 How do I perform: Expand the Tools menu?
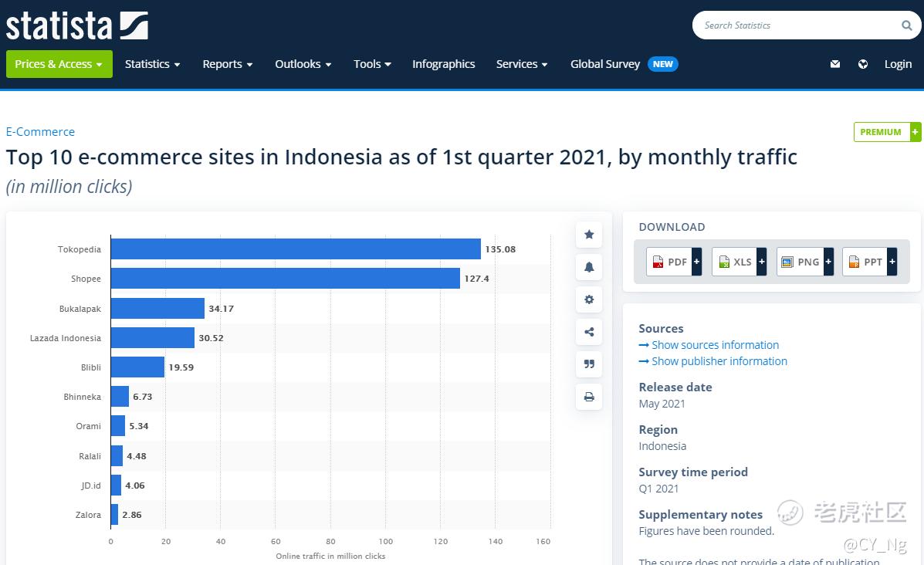pyautogui.click(x=372, y=63)
